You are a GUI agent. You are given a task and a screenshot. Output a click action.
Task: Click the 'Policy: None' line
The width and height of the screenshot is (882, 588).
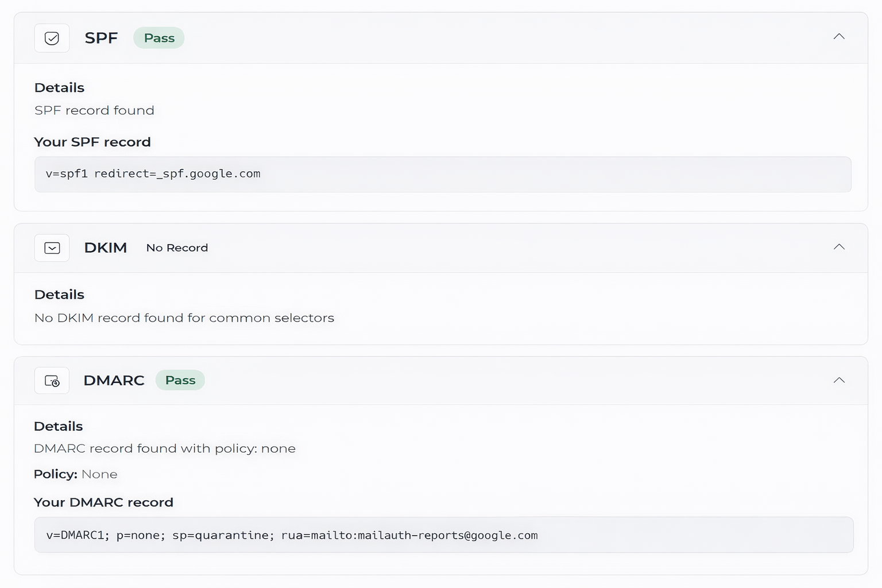pos(76,474)
